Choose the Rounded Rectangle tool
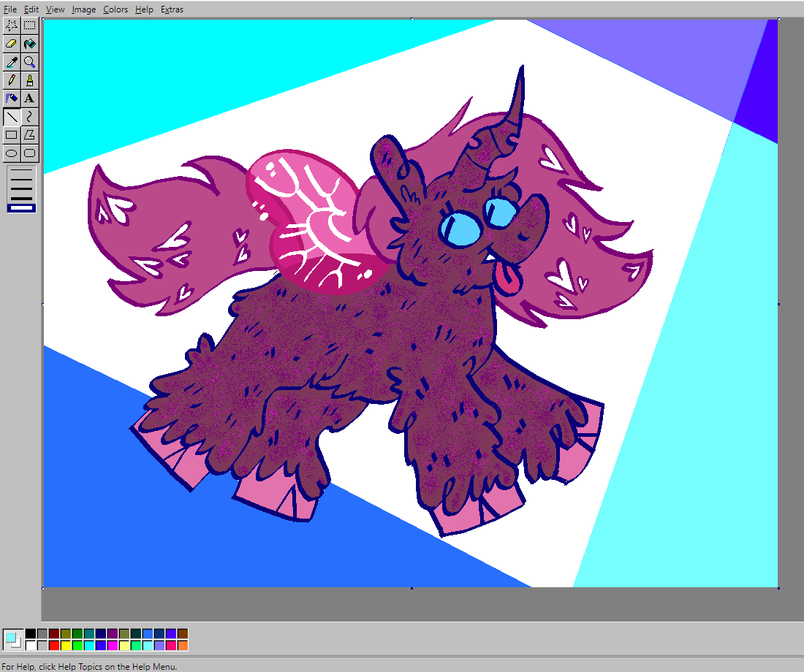This screenshot has height=672, width=804. [x=30, y=153]
